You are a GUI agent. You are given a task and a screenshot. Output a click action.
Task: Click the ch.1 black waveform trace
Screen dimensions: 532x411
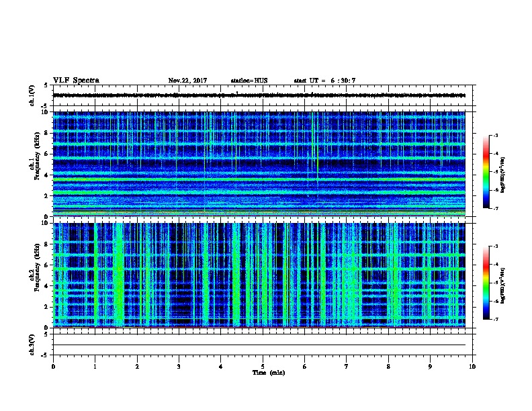point(259,95)
